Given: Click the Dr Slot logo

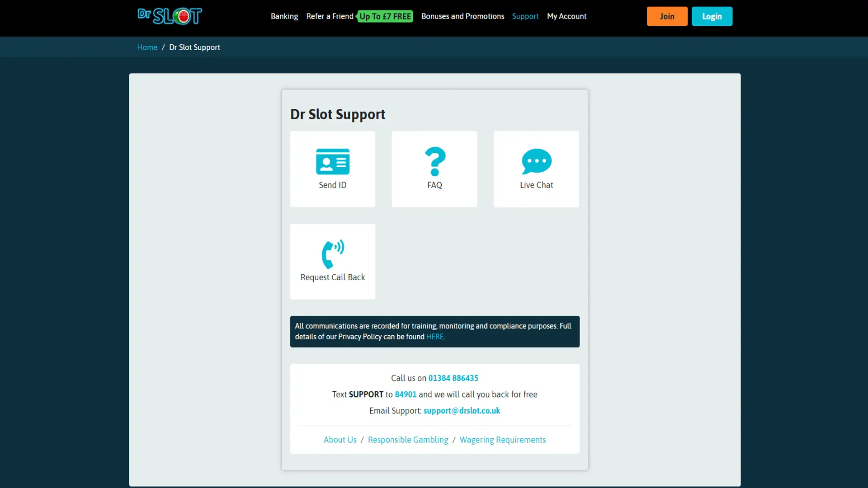Looking at the screenshot, I should pyautogui.click(x=170, y=16).
